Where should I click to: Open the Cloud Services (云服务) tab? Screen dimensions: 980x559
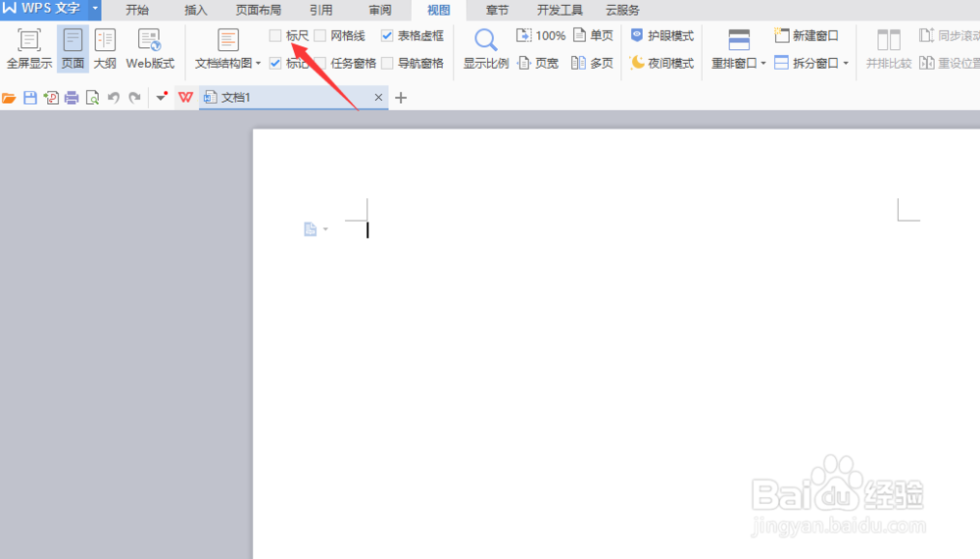pyautogui.click(x=622, y=10)
